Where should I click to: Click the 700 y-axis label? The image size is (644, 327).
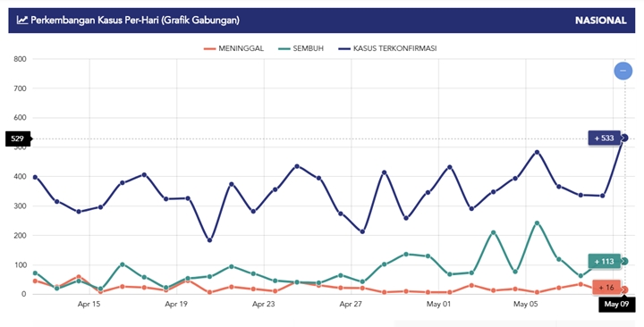(x=20, y=88)
